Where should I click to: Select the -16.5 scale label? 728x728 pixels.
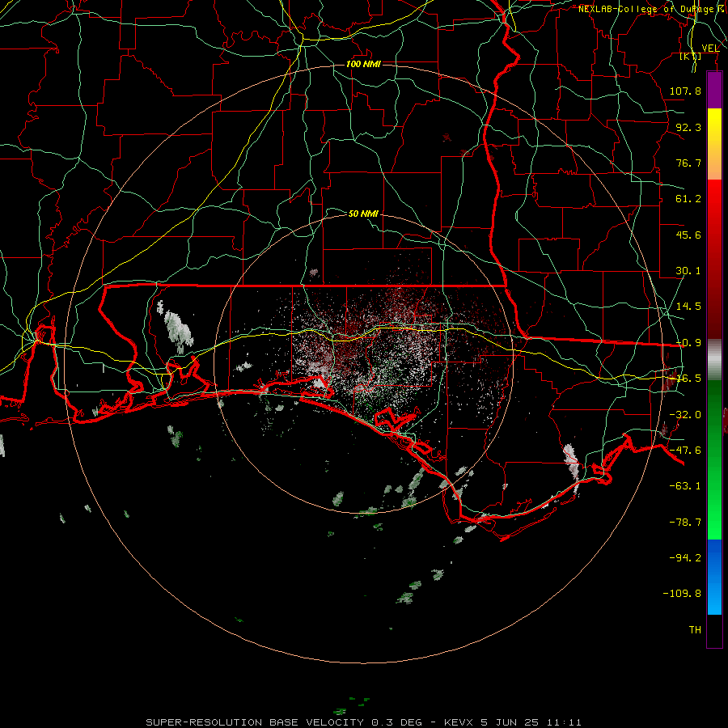pyautogui.click(x=688, y=379)
